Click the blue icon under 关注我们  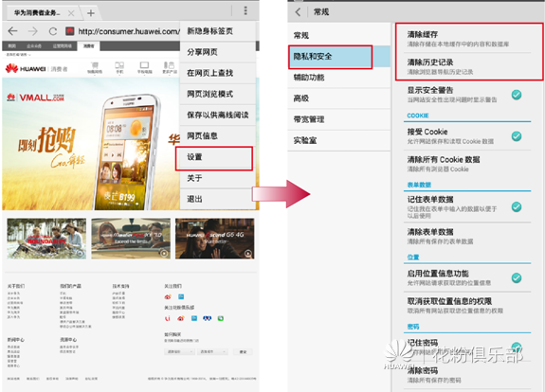click(181, 296)
